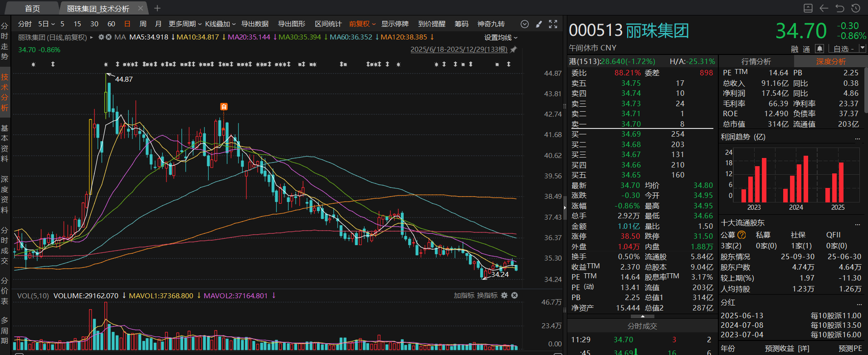Open MA indicator settings gear

[x=101, y=37]
